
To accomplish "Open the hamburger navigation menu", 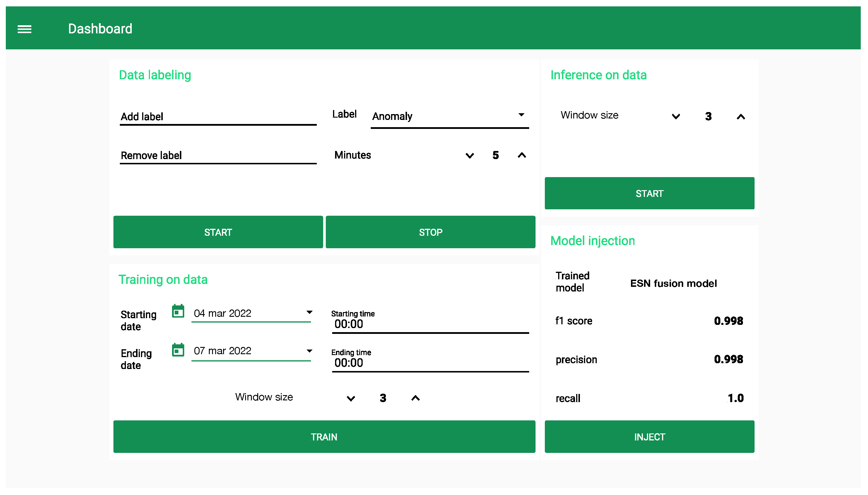I will point(24,29).
